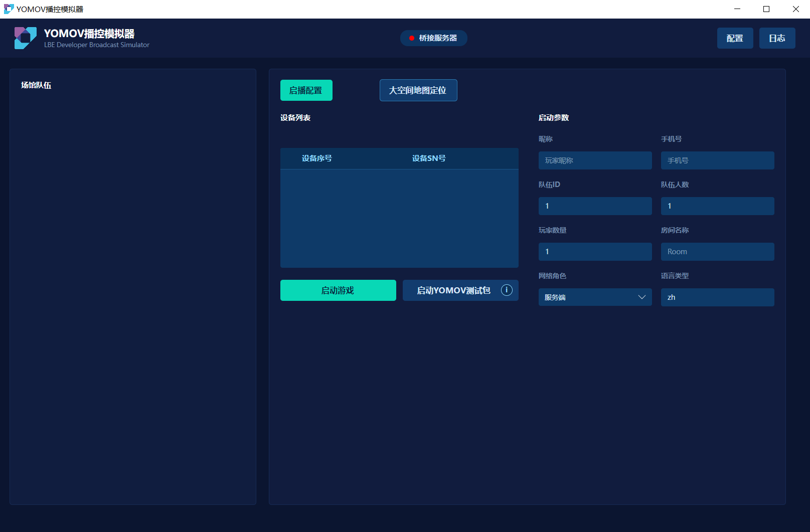
Task: Switch to the 大空间地图定位 tab
Action: pos(418,90)
